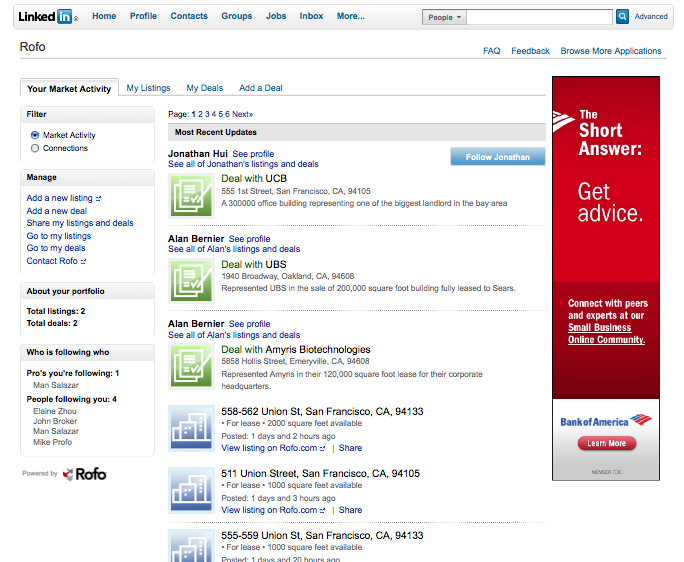Select the Market Activity filter
684x562 pixels.
coord(35,135)
